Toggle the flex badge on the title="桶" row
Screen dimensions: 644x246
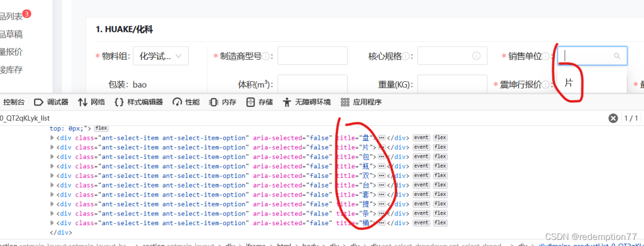pos(440,223)
